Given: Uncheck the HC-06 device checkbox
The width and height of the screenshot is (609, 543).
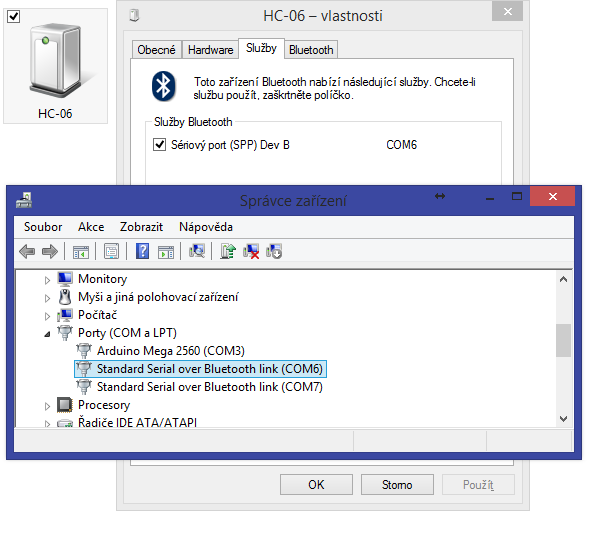Looking at the screenshot, I should tap(14, 16).
